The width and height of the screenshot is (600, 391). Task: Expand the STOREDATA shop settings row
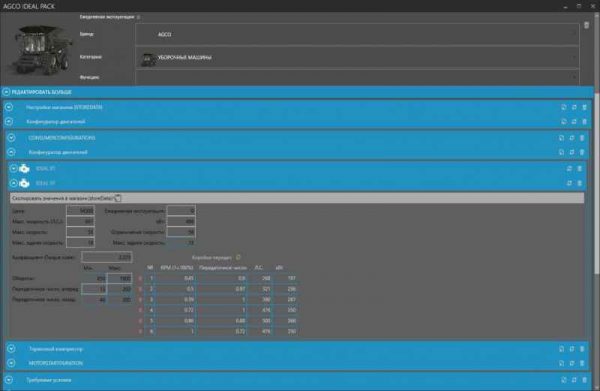click(x=9, y=108)
